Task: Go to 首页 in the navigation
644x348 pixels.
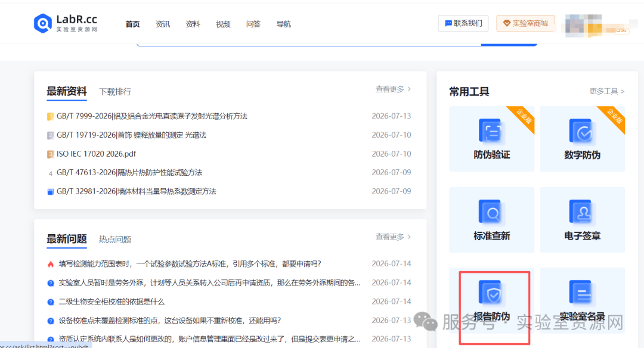Action: (132, 24)
